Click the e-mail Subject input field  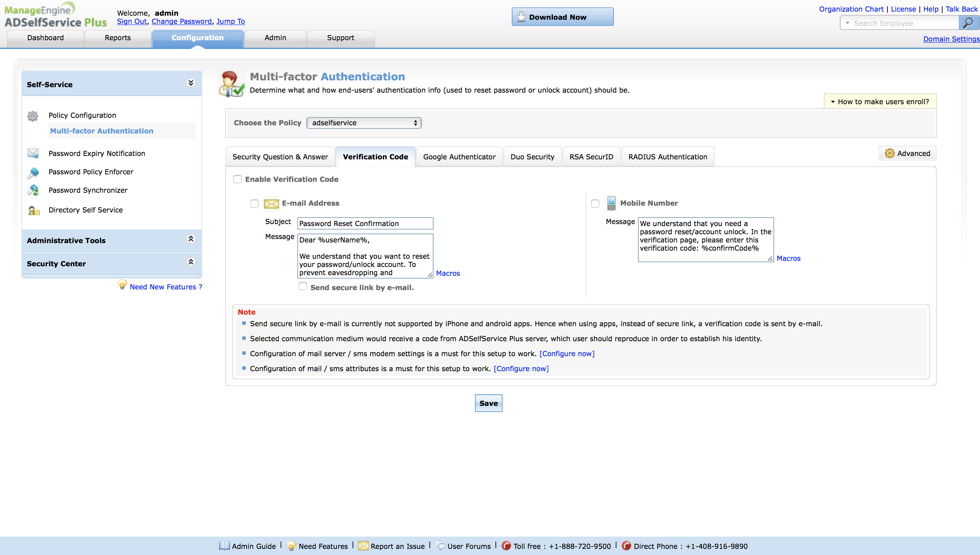coord(364,223)
